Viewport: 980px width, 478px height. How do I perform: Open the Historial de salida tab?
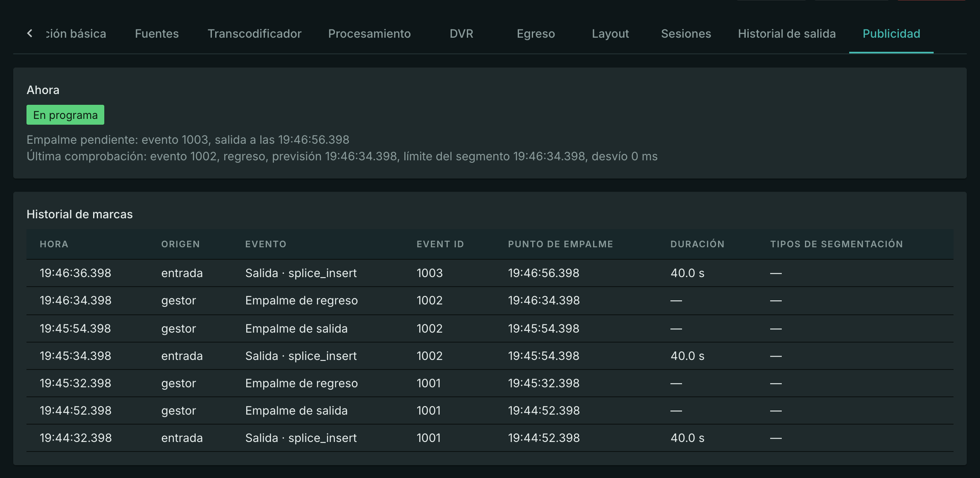(x=787, y=34)
